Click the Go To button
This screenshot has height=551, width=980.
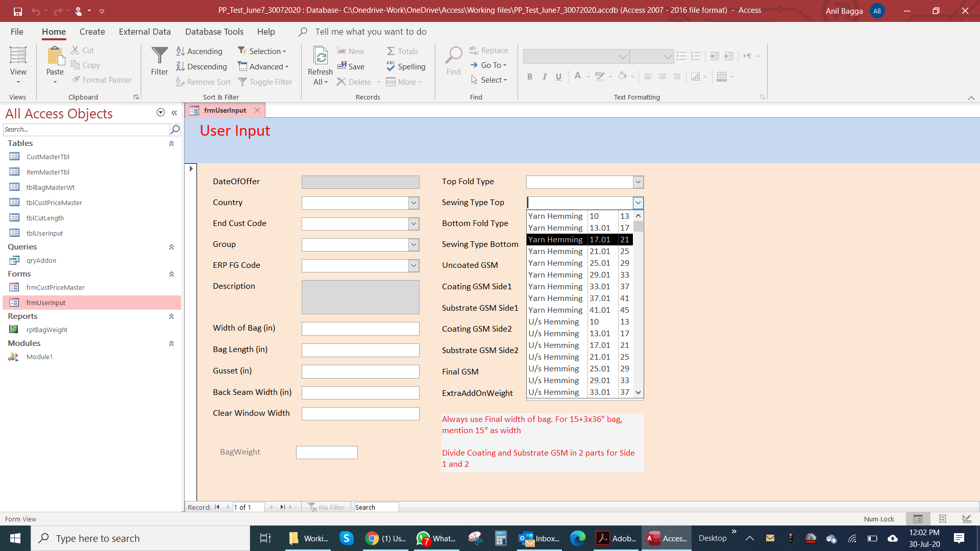point(488,65)
